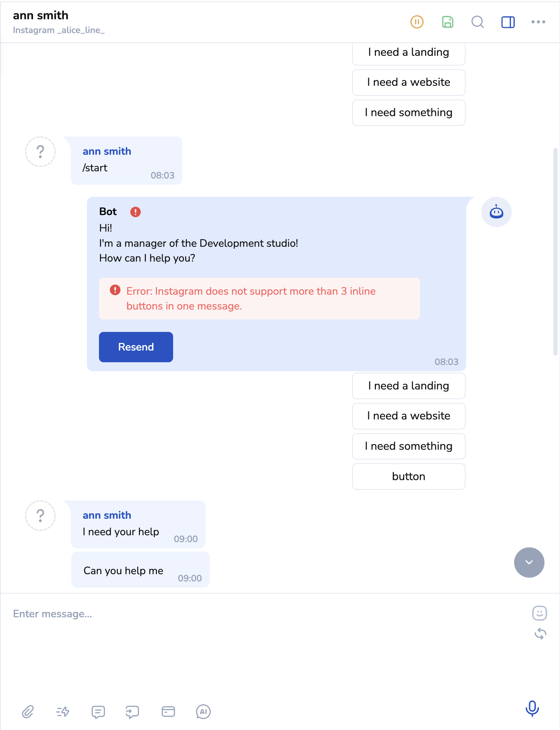The image size is (560, 730).
Task: Start voice recording with the microphone
Action: point(532,709)
